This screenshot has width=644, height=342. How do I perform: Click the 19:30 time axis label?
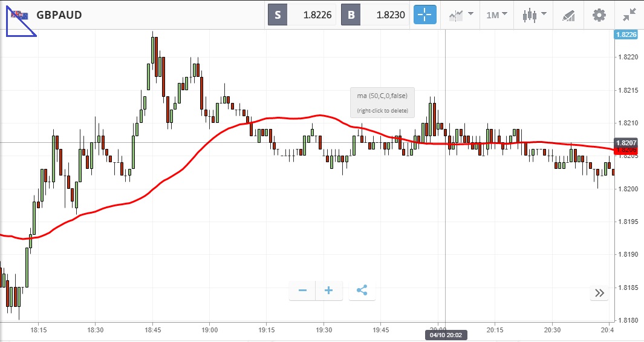pos(324,330)
